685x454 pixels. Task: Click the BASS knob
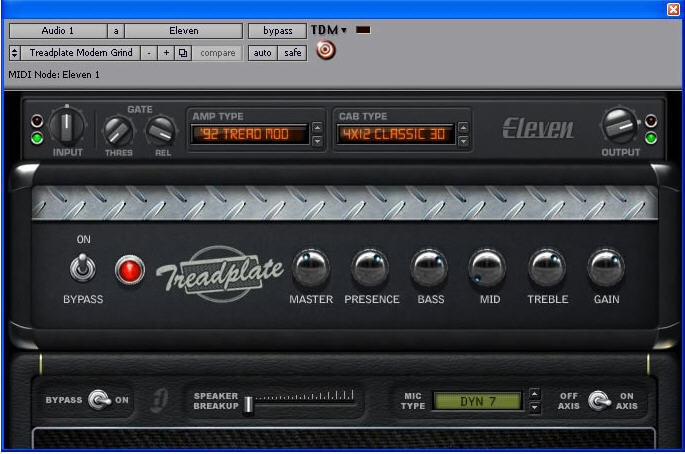click(429, 268)
